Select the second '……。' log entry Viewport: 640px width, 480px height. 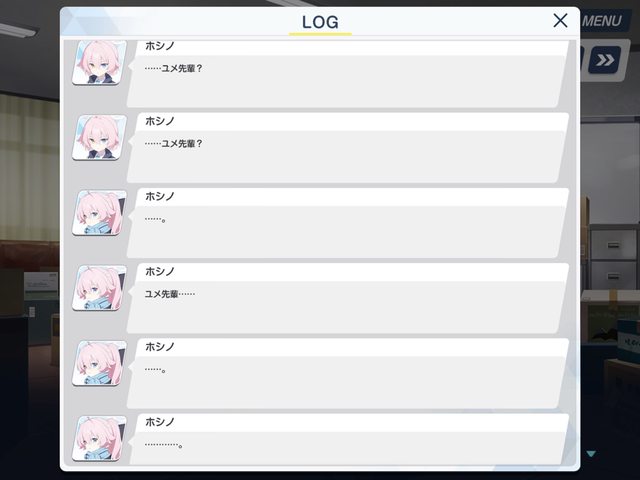tap(347, 373)
